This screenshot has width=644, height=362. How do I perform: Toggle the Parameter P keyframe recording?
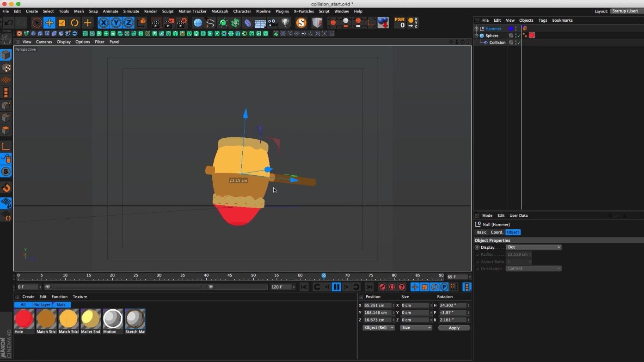[444, 287]
